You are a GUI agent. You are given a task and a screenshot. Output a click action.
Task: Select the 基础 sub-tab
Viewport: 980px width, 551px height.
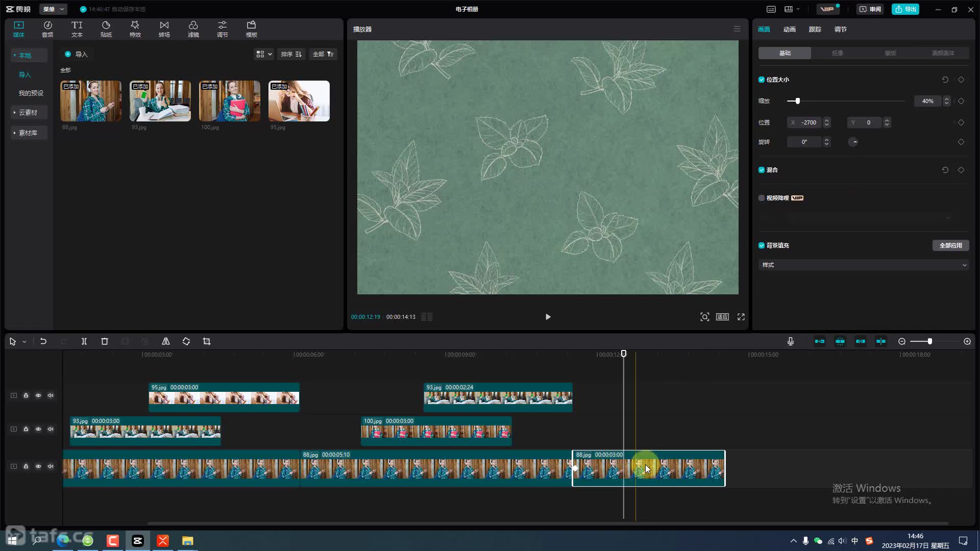tap(785, 53)
